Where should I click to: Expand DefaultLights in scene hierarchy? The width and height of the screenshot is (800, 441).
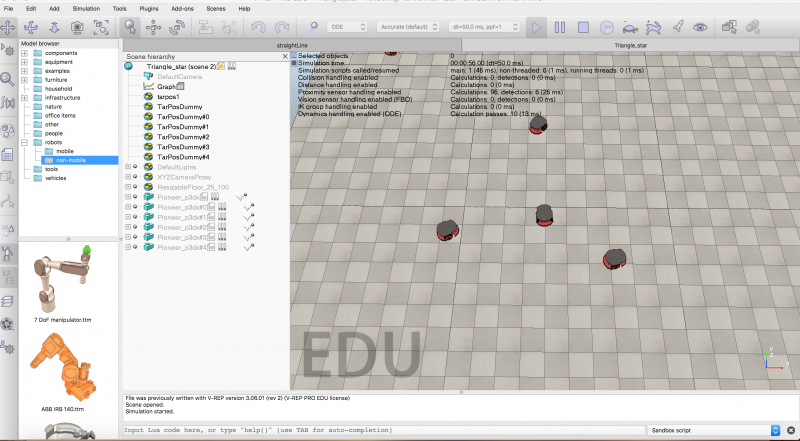tap(128, 167)
